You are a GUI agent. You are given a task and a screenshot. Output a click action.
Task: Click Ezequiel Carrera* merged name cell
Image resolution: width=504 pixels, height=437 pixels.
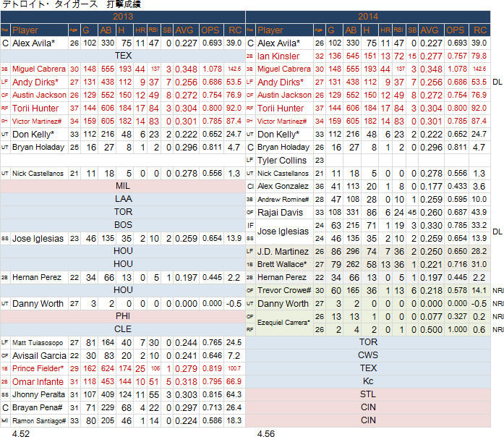coord(284,323)
